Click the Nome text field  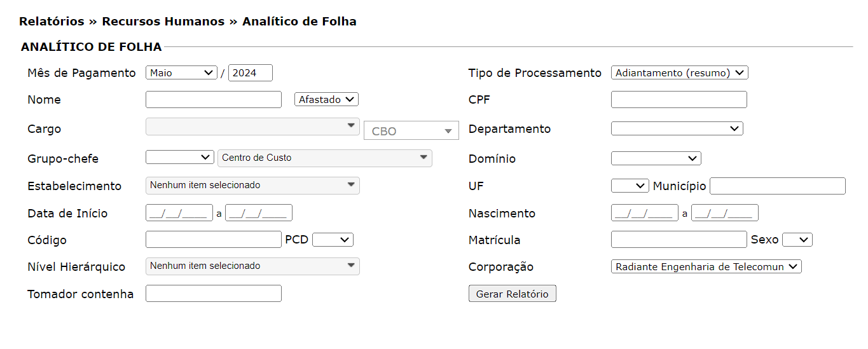pyautogui.click(x=213, y=100)
